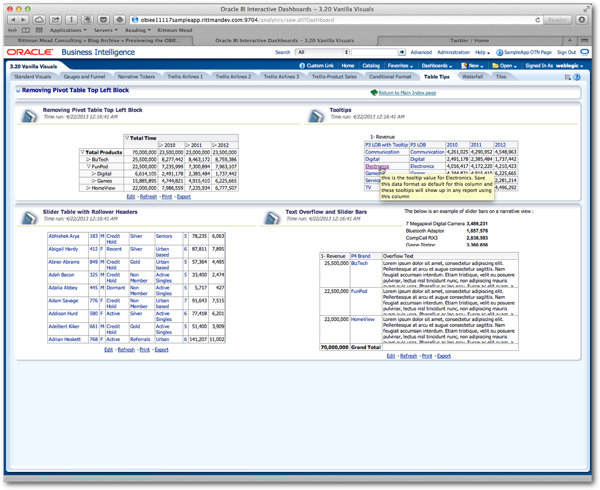Click the Slider Table analysis icon
This screenshot has width=600, height=490.
point(29,218)
